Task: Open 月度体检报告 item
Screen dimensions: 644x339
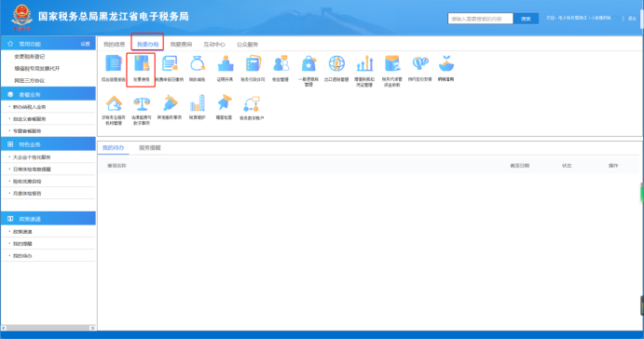Action: (27, 194)
